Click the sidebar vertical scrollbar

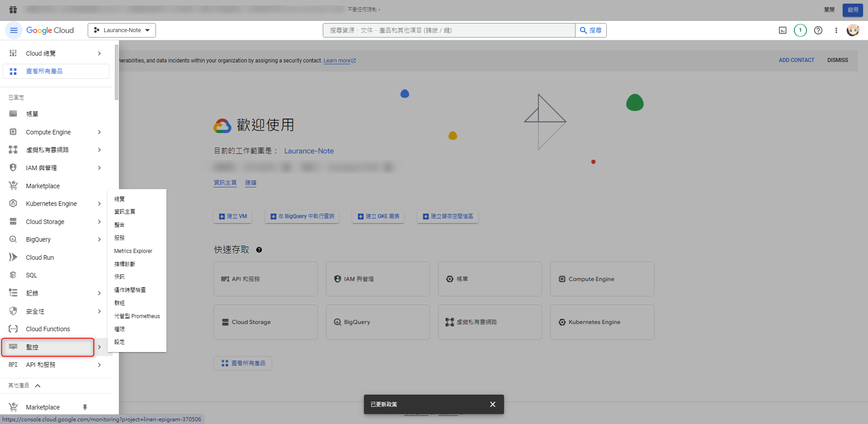tap(117, 72)
